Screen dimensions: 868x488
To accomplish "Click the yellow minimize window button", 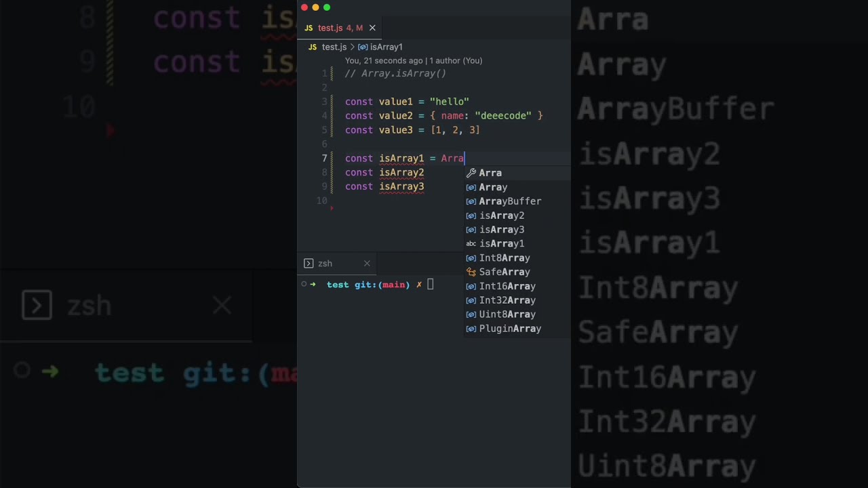I will (x=315, y=7).
